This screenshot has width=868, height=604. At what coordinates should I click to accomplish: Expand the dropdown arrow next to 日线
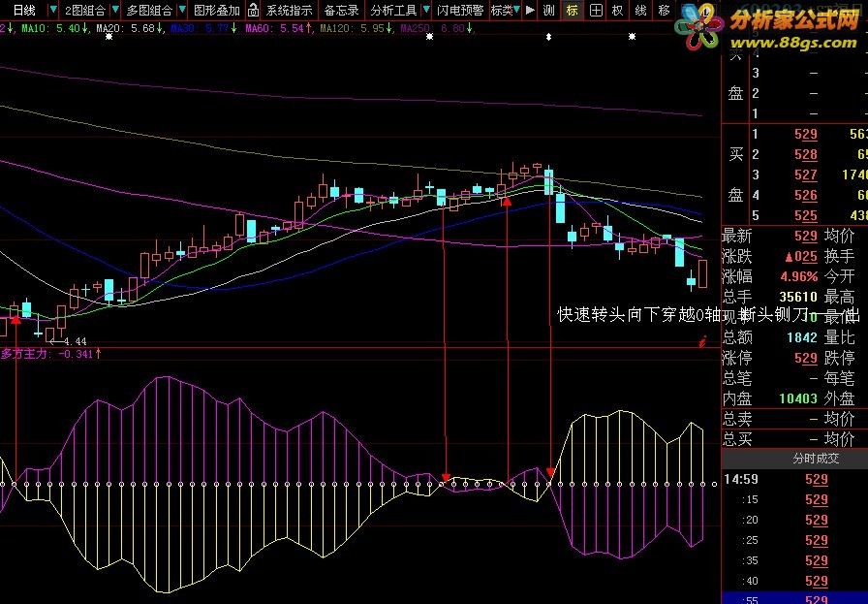point(53,10)
